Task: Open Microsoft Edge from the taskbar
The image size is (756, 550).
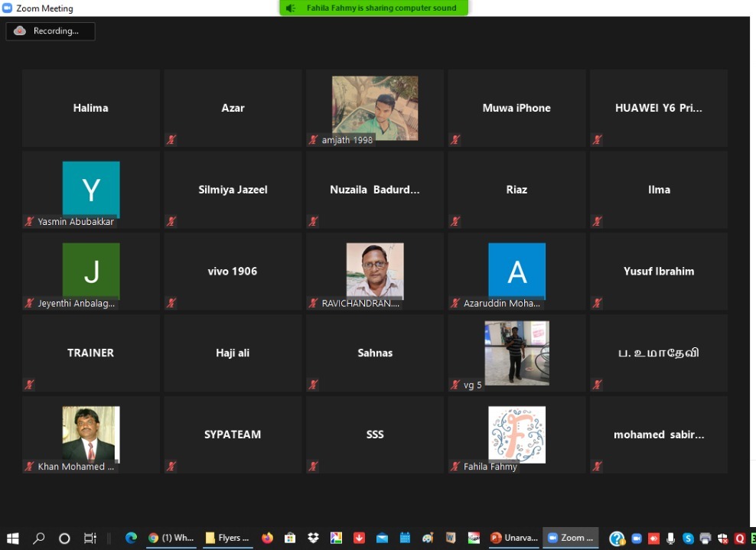Action: point(131,538)
